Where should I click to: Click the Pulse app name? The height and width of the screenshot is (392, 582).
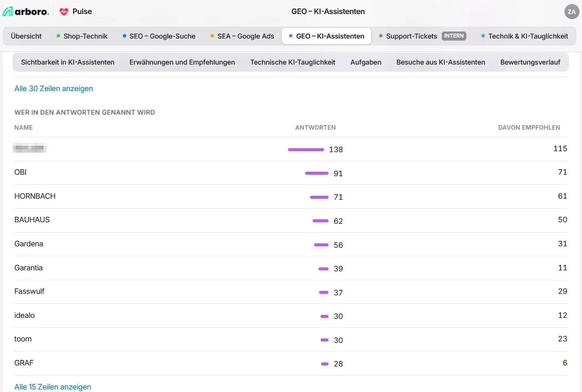coord(82,12)
